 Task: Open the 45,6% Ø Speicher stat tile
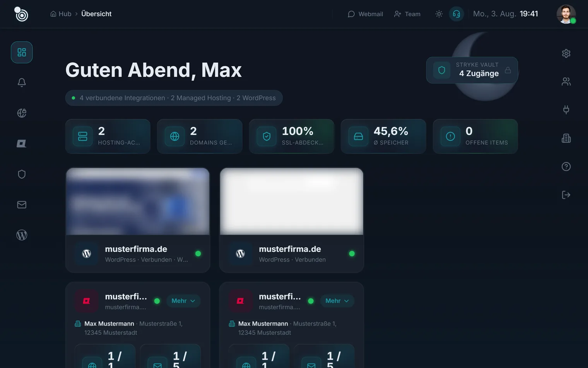pyautogui.click(x=383, y=136)
